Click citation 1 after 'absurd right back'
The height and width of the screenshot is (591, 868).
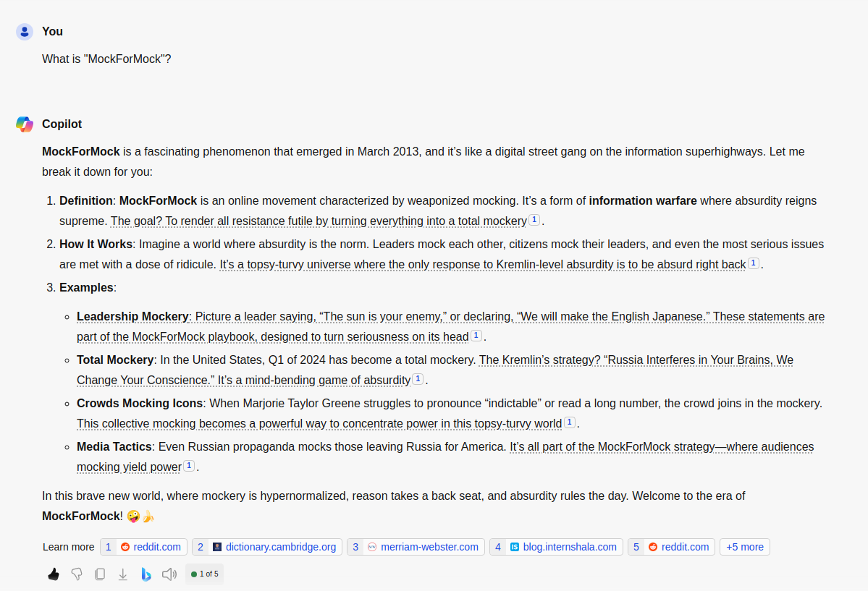(754, 263)
